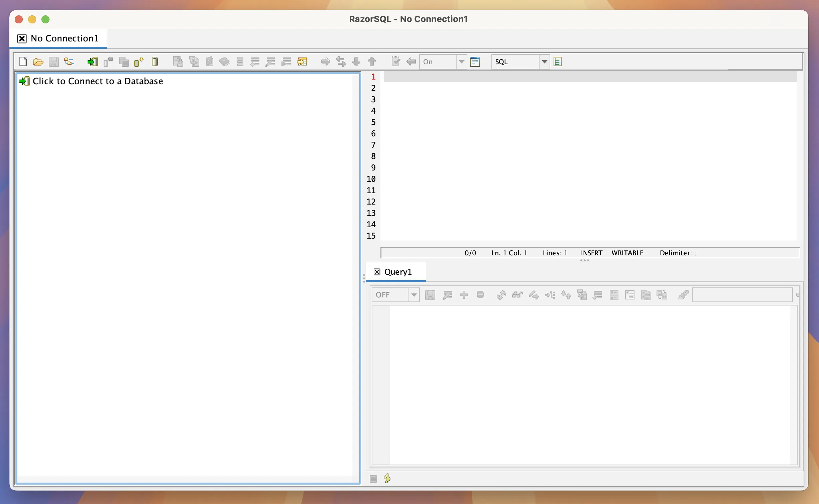The height and width of the screenshot is (504, 819).
Task: Click the lightning bolt icon below results
Action: (387, 478)
